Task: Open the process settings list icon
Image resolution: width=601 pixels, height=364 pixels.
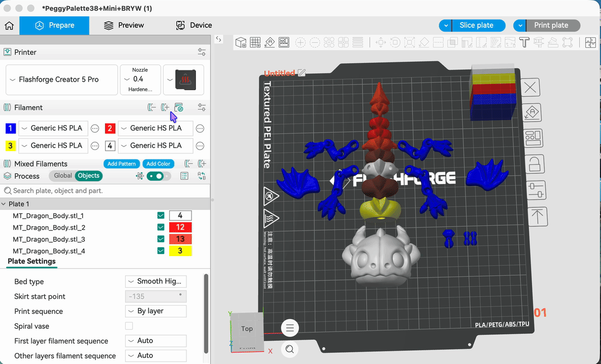Action: coord(184,176)
